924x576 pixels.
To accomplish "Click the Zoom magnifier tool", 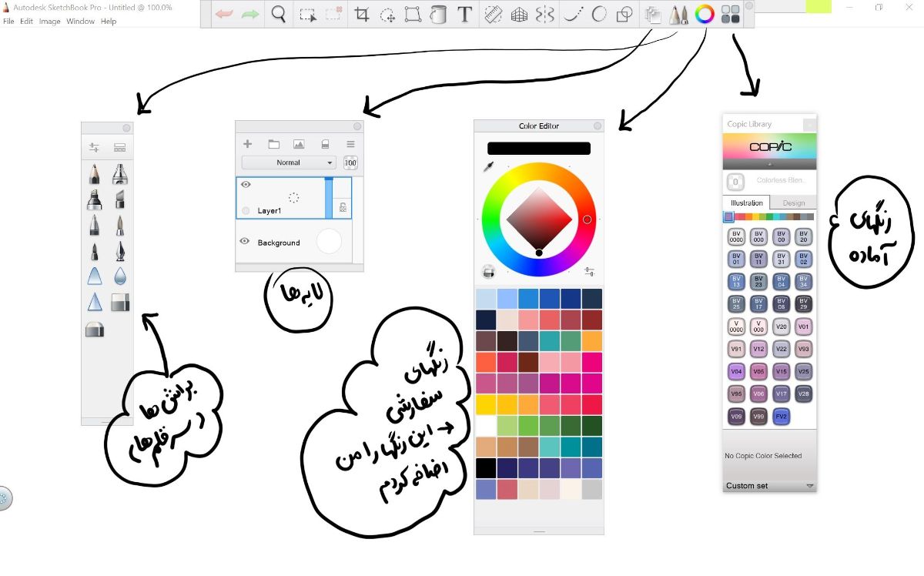I will tap(279, 15).
